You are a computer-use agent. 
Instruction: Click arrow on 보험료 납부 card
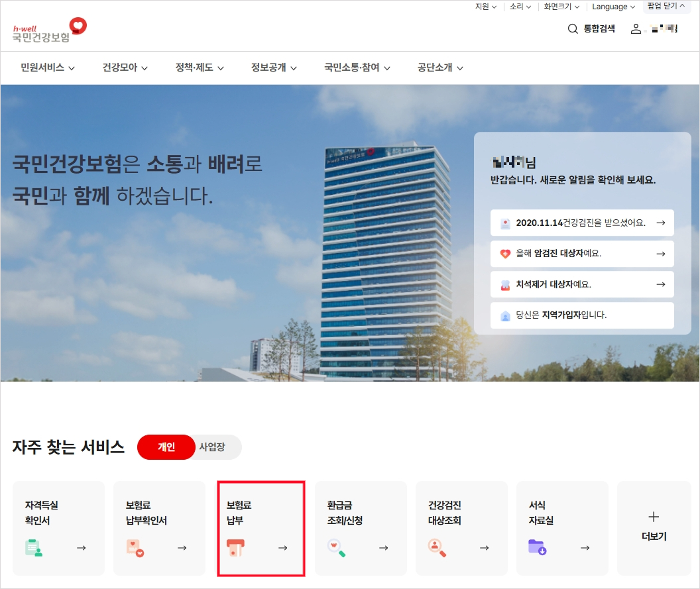coord(283,548)
